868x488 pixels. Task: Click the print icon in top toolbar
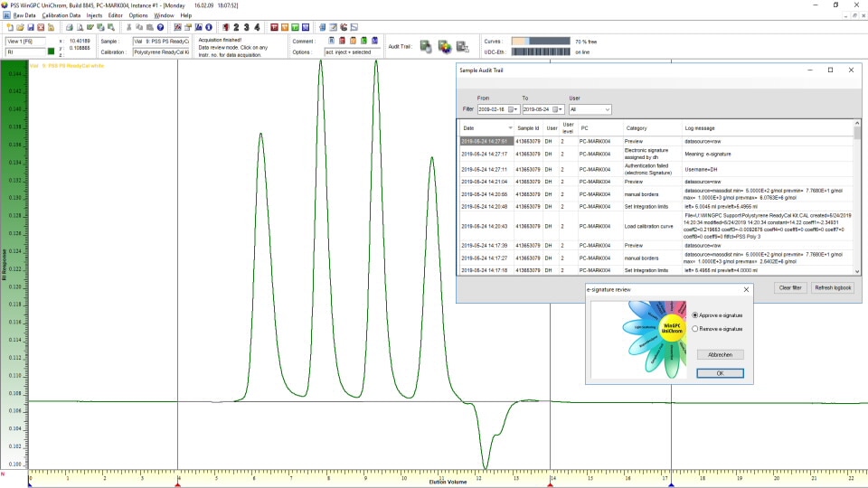[x=70, y=27]
